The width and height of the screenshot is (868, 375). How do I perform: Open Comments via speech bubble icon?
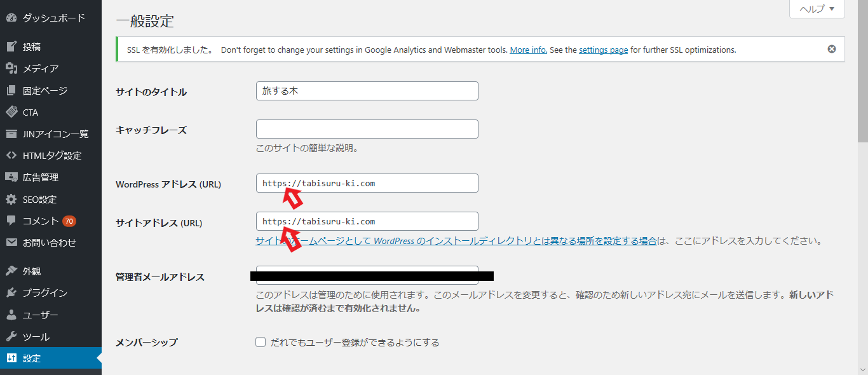[11, 221]
